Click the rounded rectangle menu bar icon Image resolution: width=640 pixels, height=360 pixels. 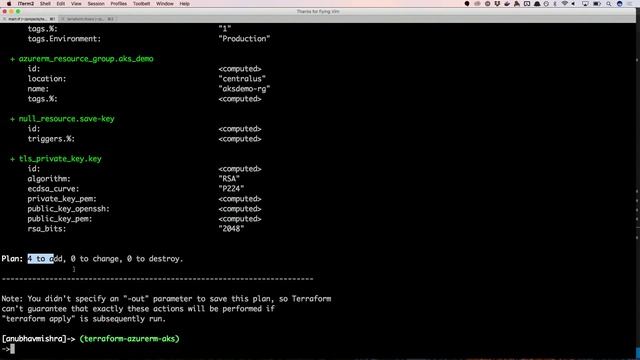click(x=527, y=4)
